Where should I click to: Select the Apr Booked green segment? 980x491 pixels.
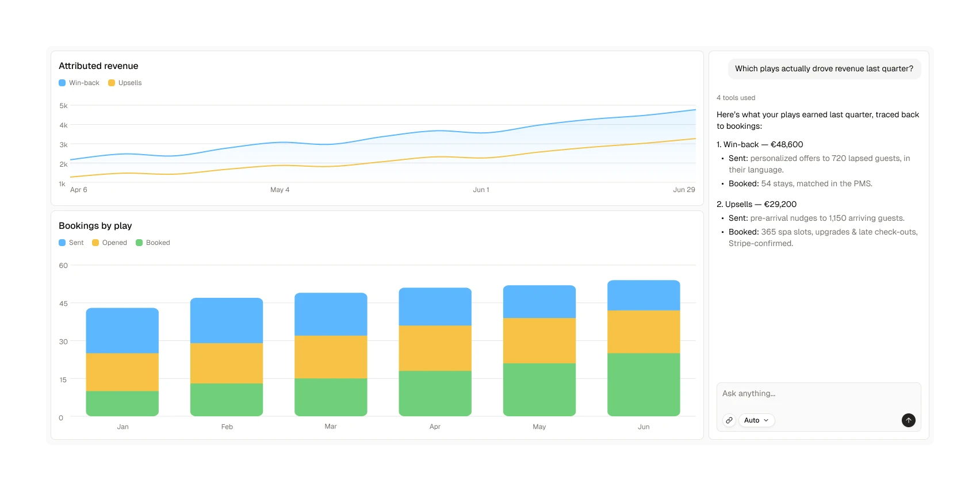[x=435, y=393]
